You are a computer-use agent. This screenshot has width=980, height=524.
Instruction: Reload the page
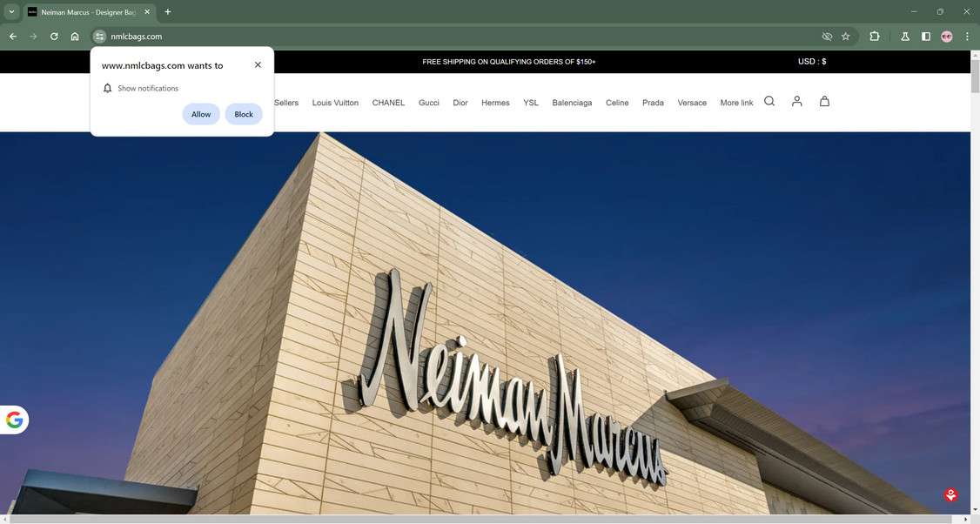53,37
